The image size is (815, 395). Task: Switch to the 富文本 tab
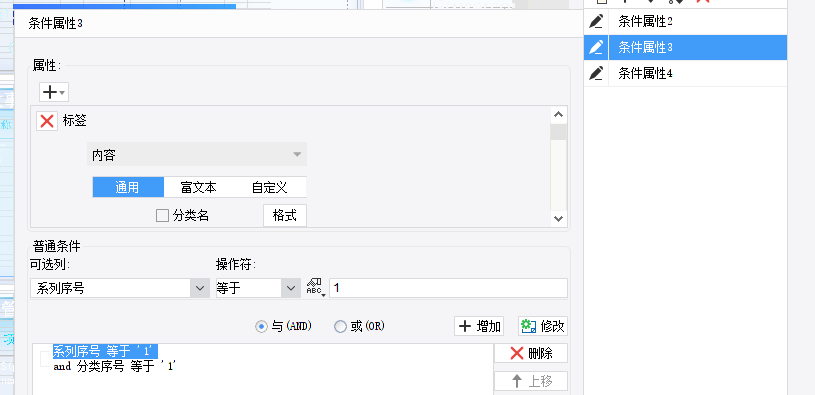(x=199, y=187)
